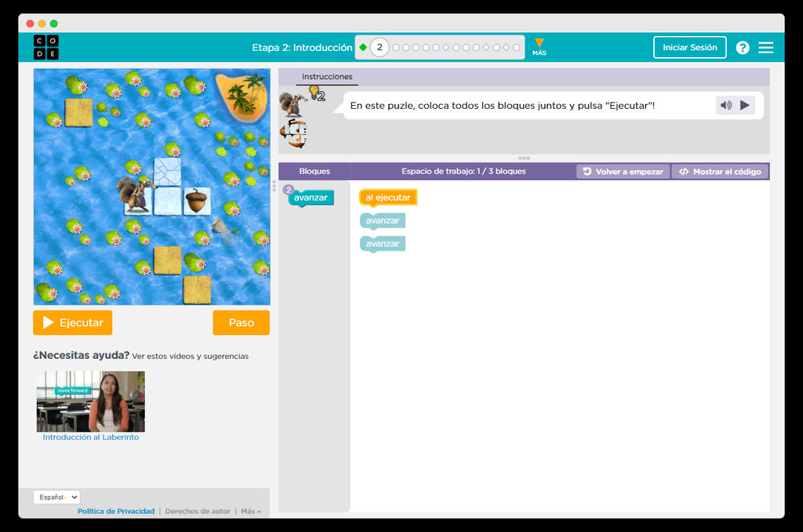Viewport: 803px width, 532px height.
Task: Open the hamburger menu in the header
Action: pyautogui.click(x=766, y=47)
